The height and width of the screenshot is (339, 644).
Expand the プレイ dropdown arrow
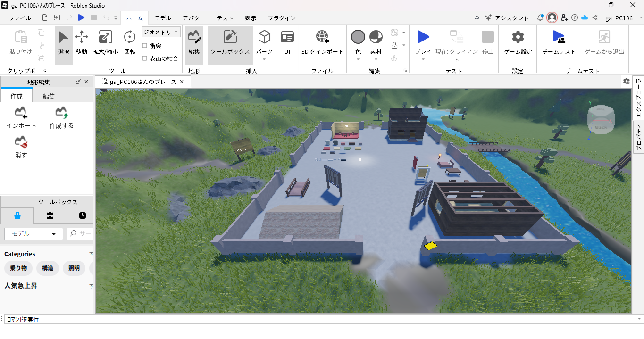(x=423, y=59)
